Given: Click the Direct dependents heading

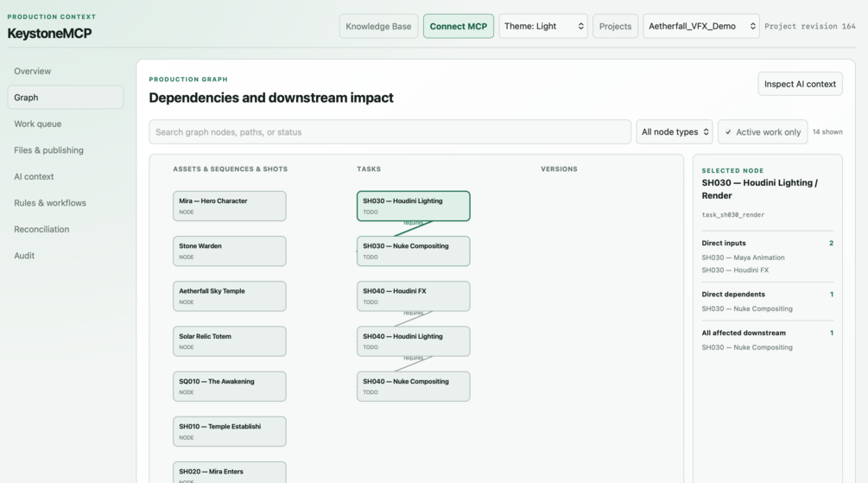Looking at the screenshot, I should click(733, 294).
